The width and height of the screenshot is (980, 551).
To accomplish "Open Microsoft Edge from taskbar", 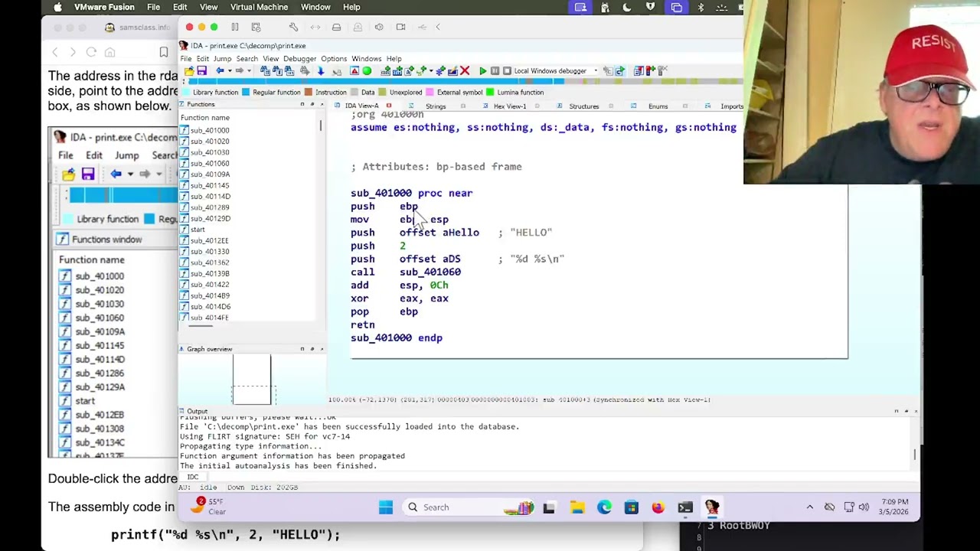I will (604, 507).
